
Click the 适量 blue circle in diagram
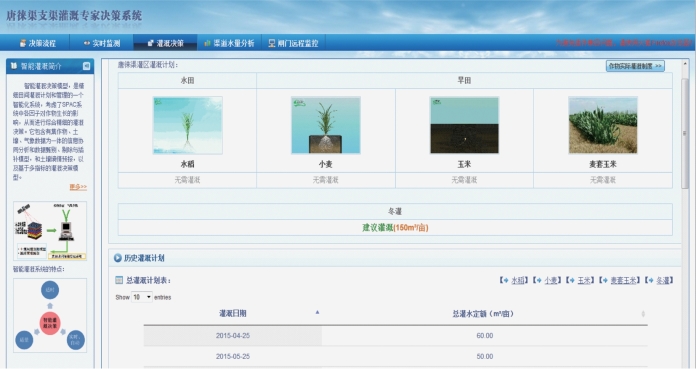pos(24,340)
